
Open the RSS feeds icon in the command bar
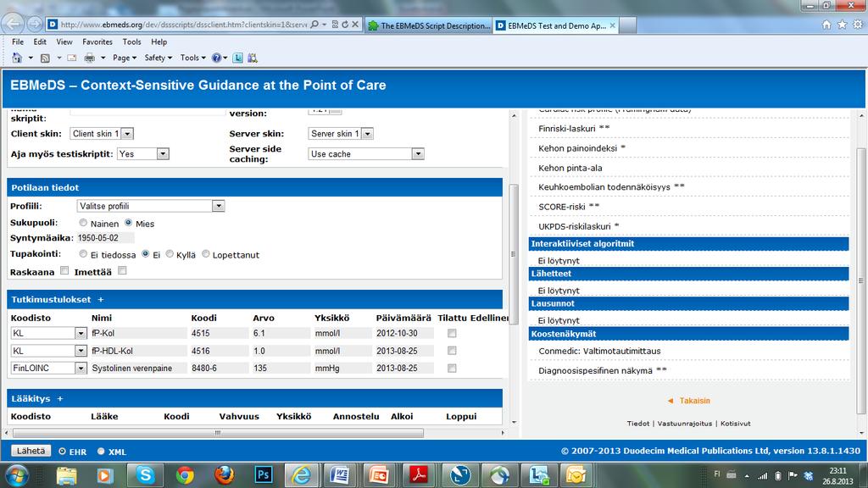pyautogui.click(x=46, y=58)
